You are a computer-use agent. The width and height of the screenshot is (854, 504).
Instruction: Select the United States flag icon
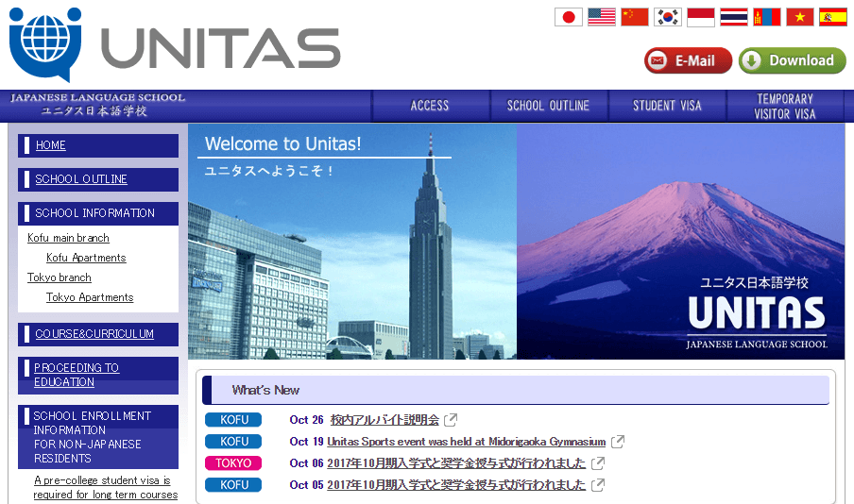coord(601,17)
